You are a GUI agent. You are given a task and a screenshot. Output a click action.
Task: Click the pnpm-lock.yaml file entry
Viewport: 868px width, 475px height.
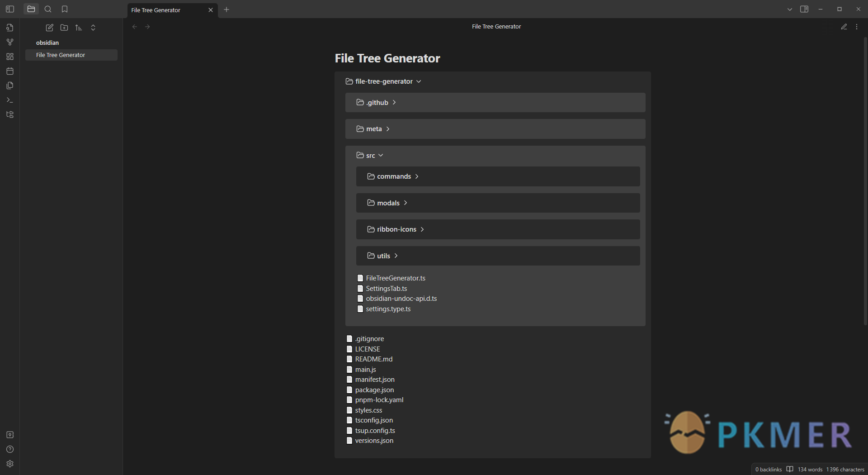point(375,400)
